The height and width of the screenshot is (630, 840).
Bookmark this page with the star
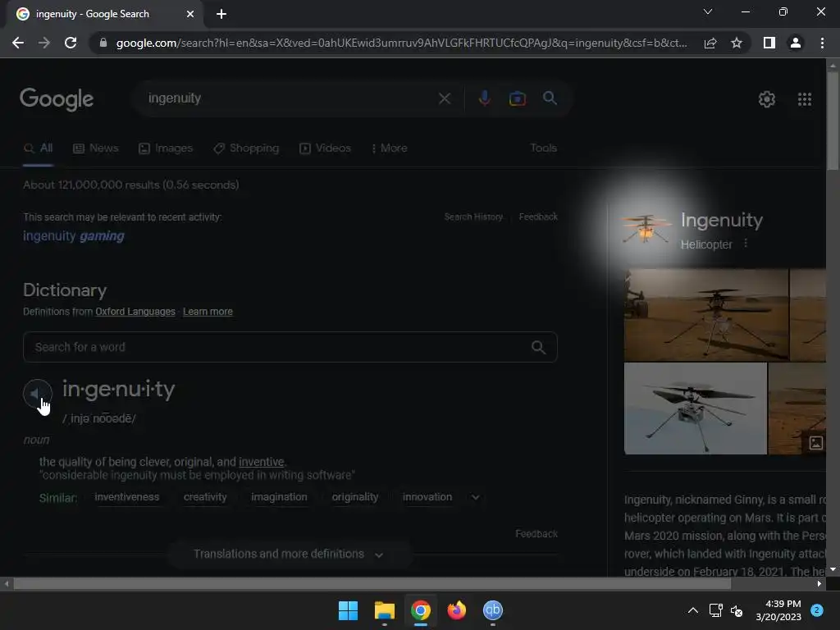coord(737,43)
